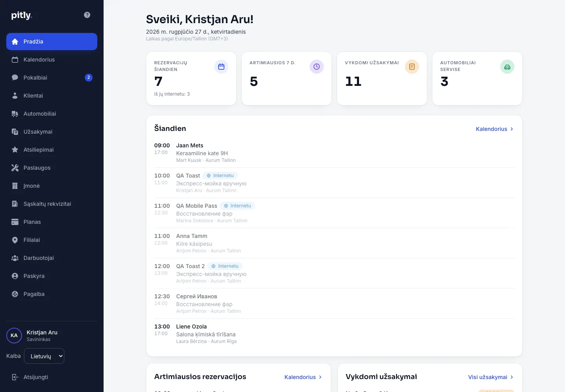Open Sąskaitų rekvizitai in the sidebar
565x392 pixels.
point(52,204)
